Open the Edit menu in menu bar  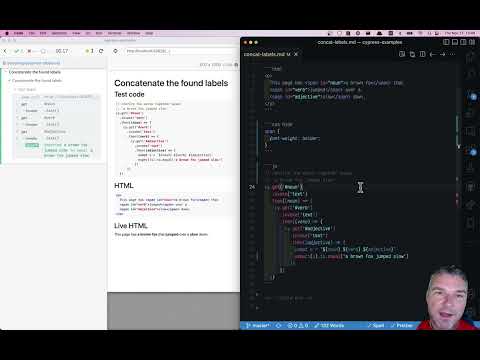(x=43, y=33)
